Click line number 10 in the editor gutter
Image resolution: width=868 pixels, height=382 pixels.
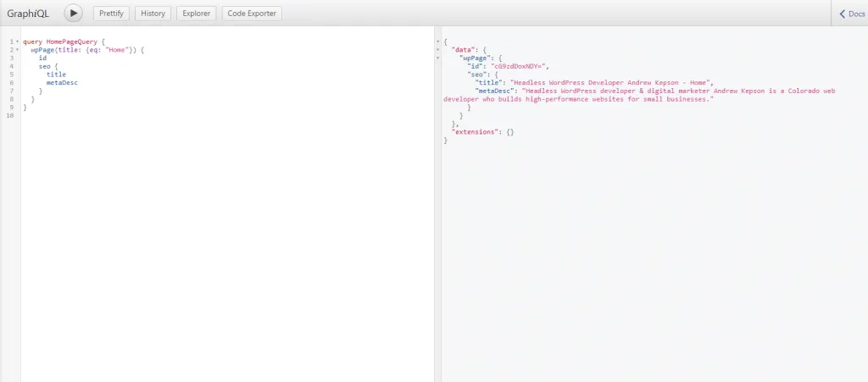point(9,116)
